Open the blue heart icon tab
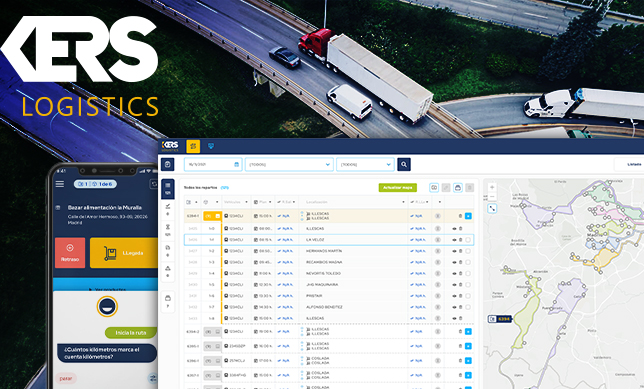 211,146
